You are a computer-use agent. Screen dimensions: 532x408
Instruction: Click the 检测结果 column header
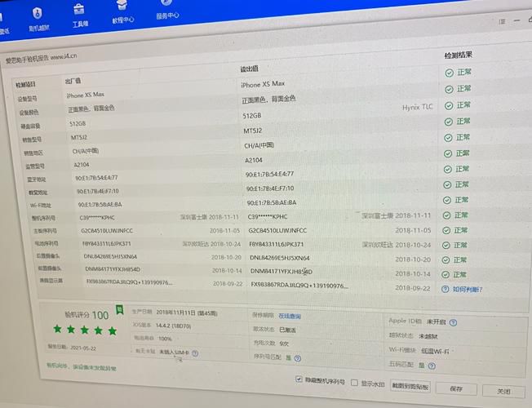point(459,55)
